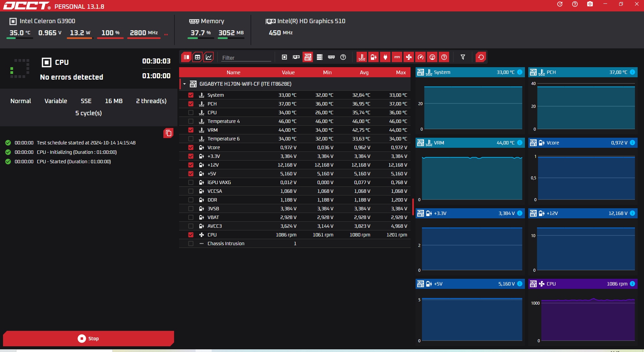The image size is (644, 352).
Task: Stop the running CPU test
Action: click(89, 339)
